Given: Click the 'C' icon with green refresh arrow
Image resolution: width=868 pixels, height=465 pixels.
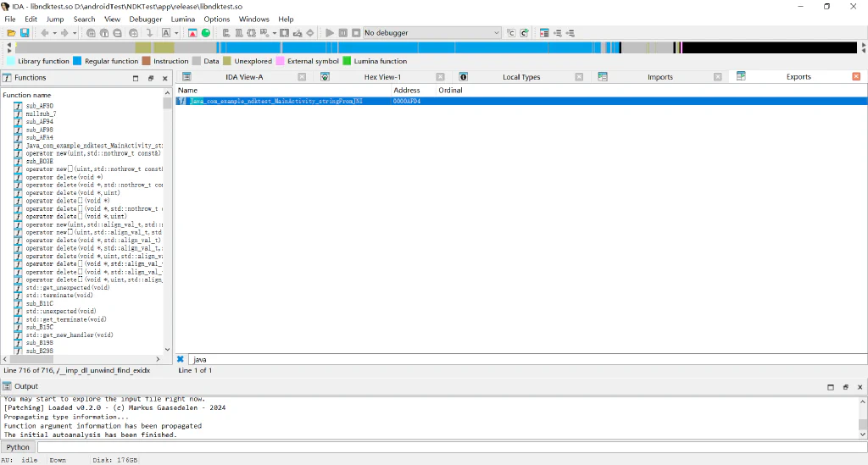Looking at the screenshot, I should tap(524, 33).
